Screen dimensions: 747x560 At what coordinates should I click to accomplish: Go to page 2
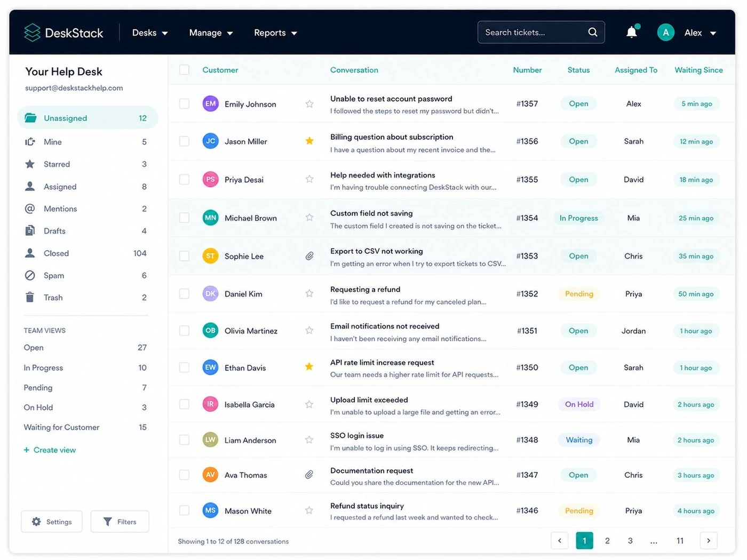(607, 540)
